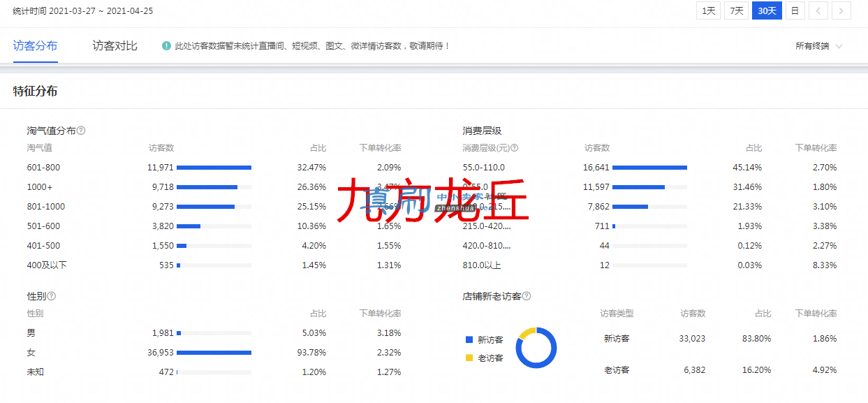Screen dimensions: 868x403
Task: Select the 日 time range button
Action: point(794,10)
